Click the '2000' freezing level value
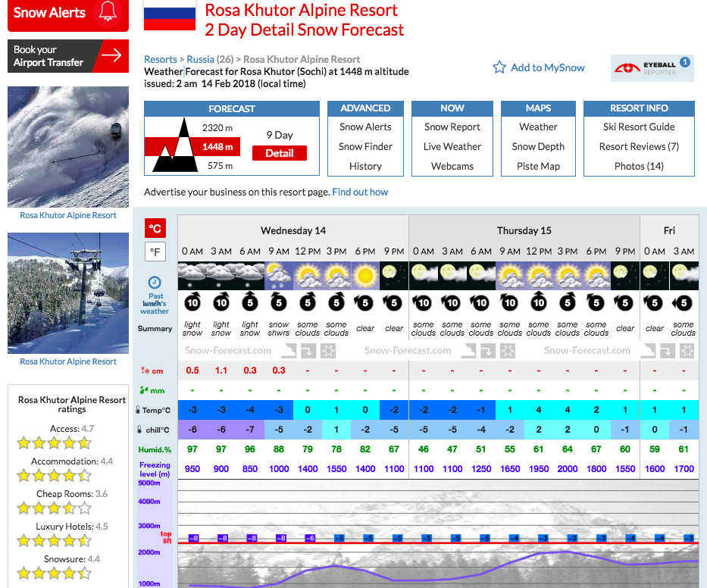The height and width of the screenshot is (588, 707). 568,469
